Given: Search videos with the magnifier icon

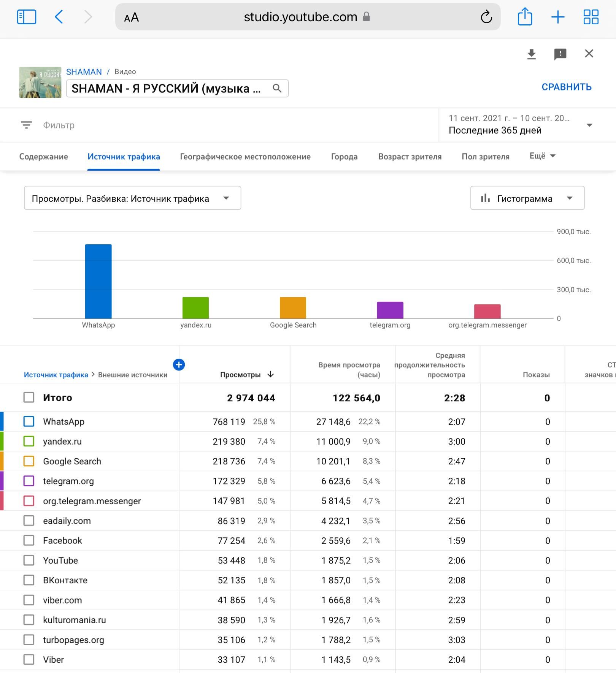Looking at the screenshot, I should point(277,89).
